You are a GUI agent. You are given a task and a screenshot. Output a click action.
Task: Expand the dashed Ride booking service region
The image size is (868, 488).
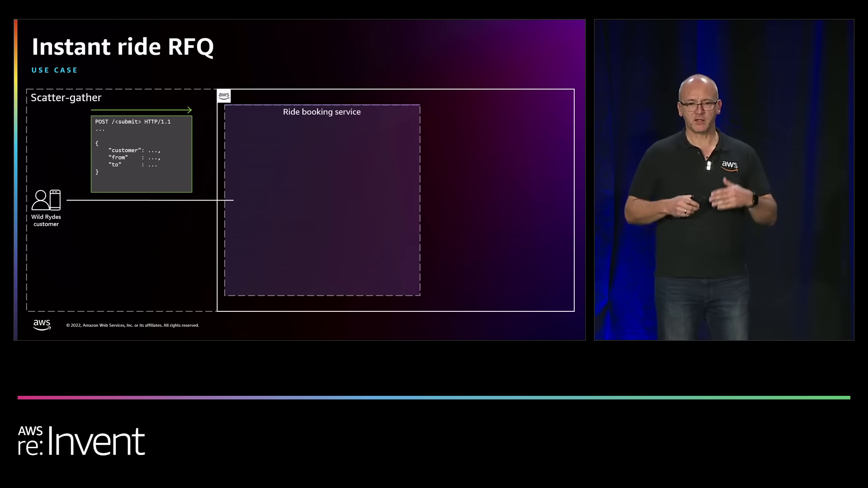322,199
